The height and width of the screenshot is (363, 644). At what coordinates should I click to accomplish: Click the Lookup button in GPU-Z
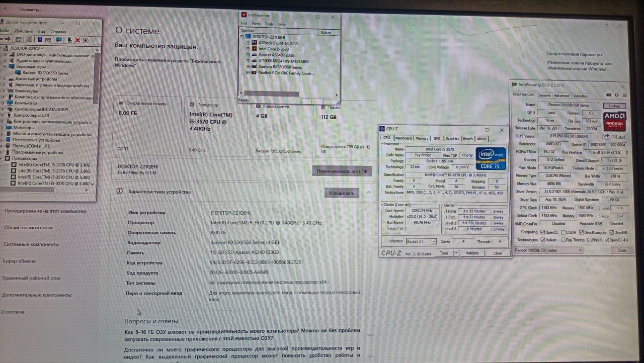(x=614, y=106)
